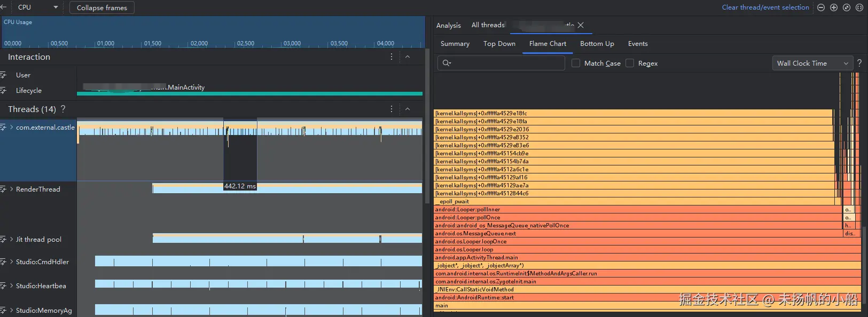The height and width of the screenshot is (317, 868).
Task: Enable the Regex checkbox
Action: point(630,63)
